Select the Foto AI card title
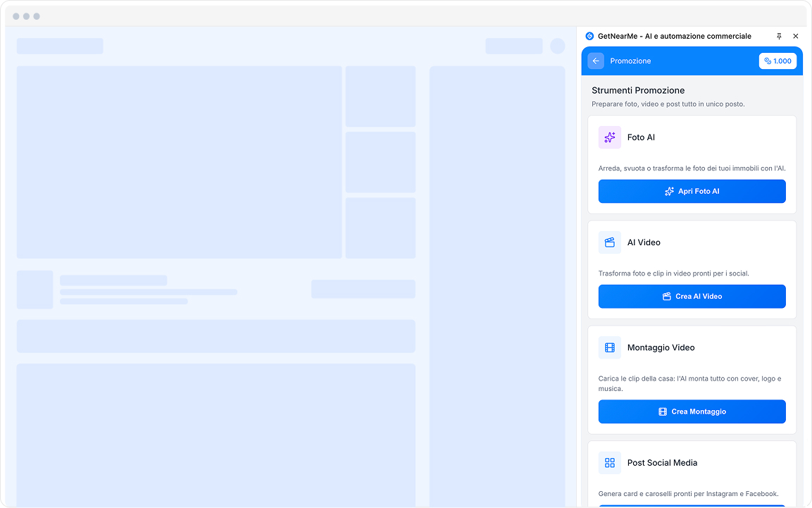 pyautogui.click(x=641, y=137)
